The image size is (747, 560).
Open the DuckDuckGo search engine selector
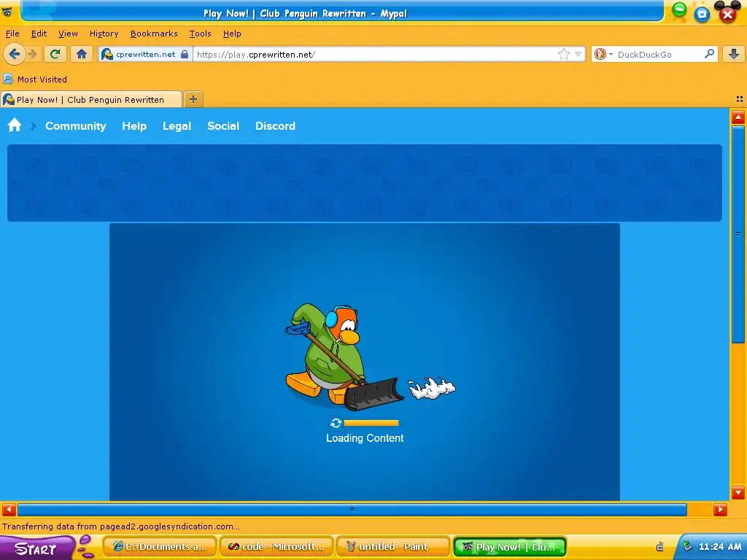(x=602, y=54)
